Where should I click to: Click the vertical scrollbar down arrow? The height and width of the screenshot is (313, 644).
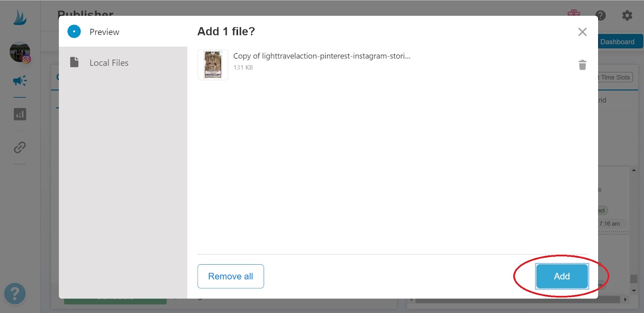click(x=634, y=290)
